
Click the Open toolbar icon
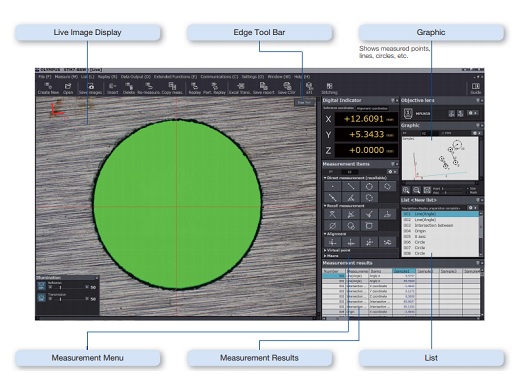[68, 88]
